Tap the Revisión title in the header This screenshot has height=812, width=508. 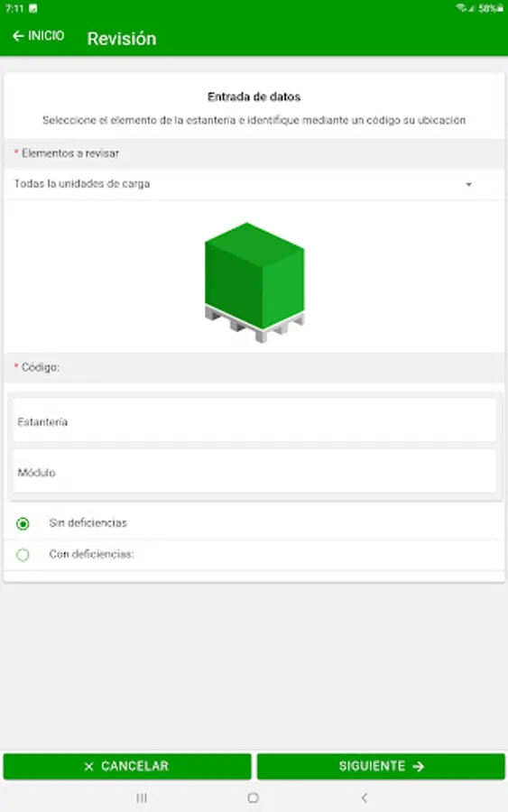122,39
